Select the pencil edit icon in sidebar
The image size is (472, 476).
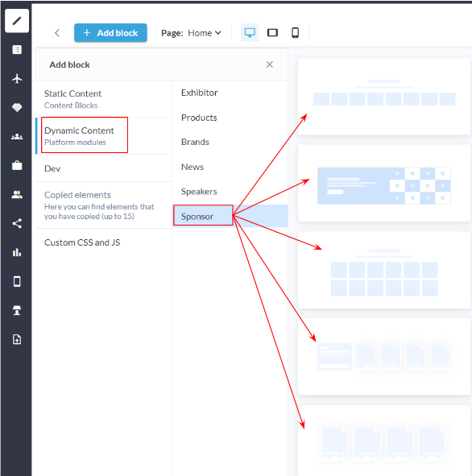[x=17, y=21]
